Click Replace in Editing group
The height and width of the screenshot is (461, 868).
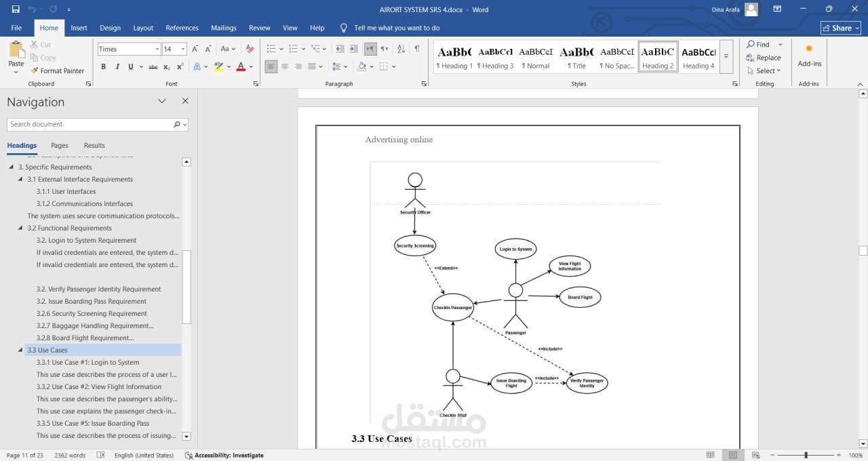pyautogui.click(x=764, y=58)
